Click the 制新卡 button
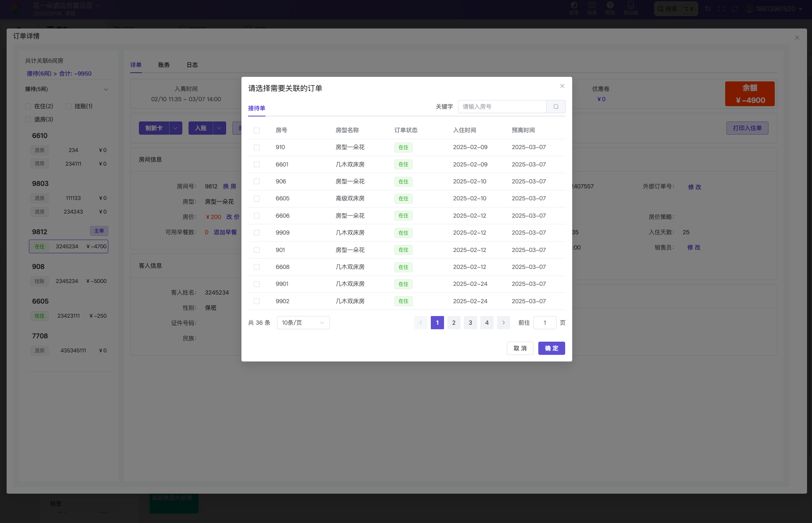812x523 pixels. click(154, 128)
